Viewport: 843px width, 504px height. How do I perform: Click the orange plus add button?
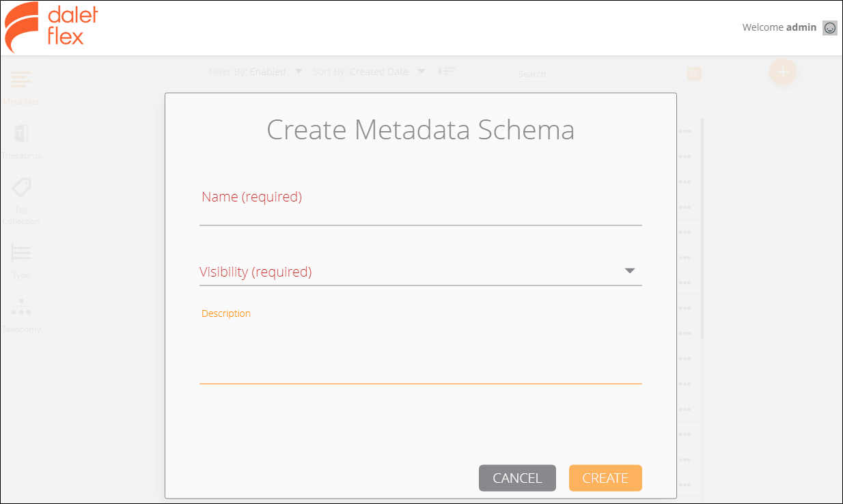click(x=783, y=72)
